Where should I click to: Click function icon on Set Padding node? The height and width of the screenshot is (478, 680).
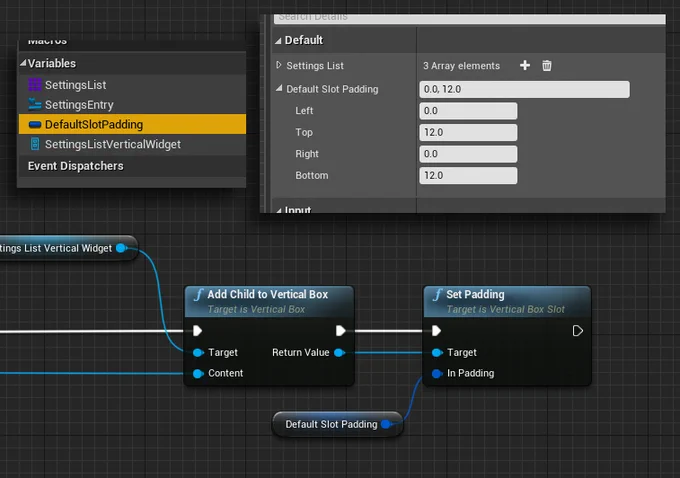437,295
